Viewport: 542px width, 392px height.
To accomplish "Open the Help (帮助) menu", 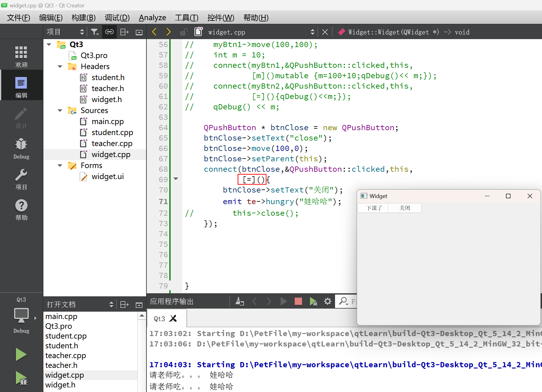I will pos(256,18).
